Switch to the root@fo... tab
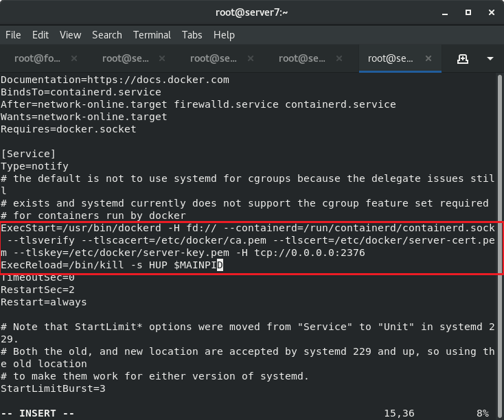The height and width of the screenshot is (420, 504). pyautogui.click(x=37, y=58)
